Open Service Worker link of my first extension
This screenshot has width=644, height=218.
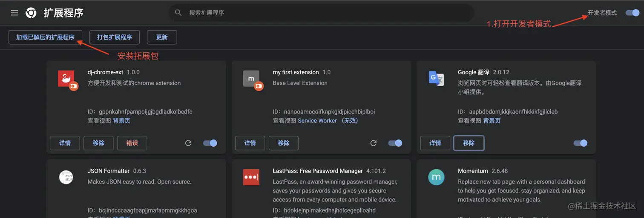(328, 121)
